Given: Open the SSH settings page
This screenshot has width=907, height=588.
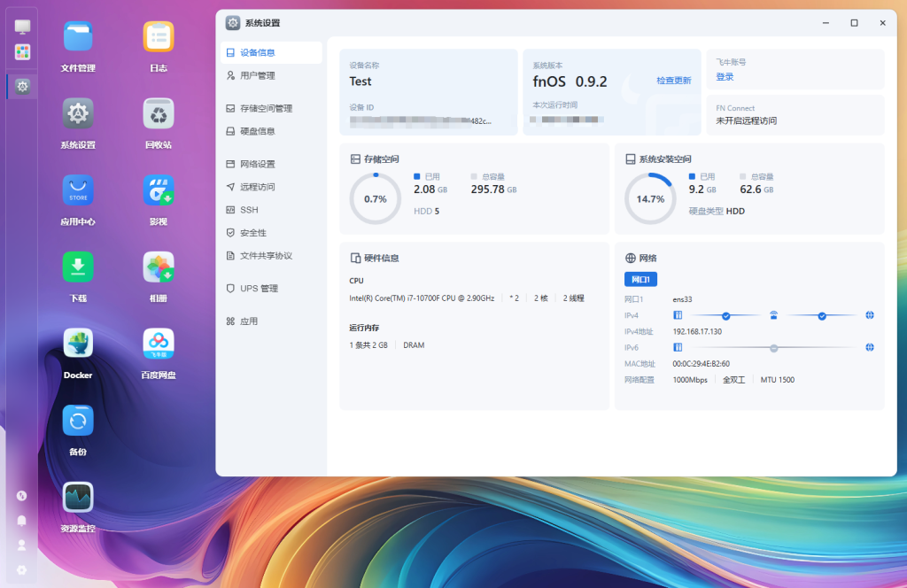Looking at the screenshot, I should point(249,210).
